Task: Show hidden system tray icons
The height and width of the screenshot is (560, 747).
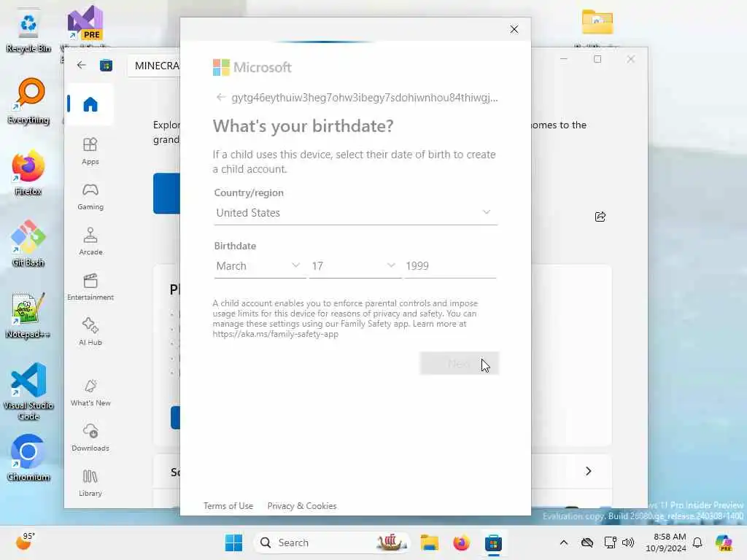Action: [x=564, y=542]
